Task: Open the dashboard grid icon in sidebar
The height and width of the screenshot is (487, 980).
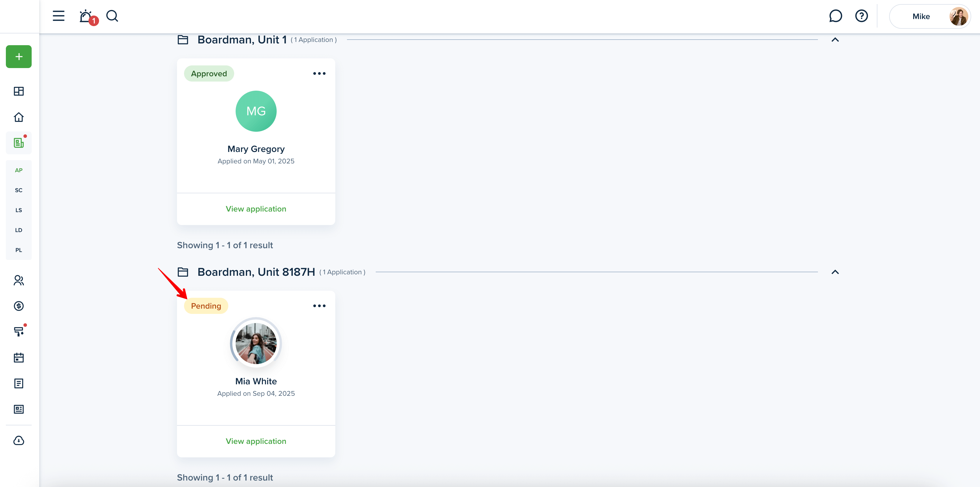Action: pos(19,91)
